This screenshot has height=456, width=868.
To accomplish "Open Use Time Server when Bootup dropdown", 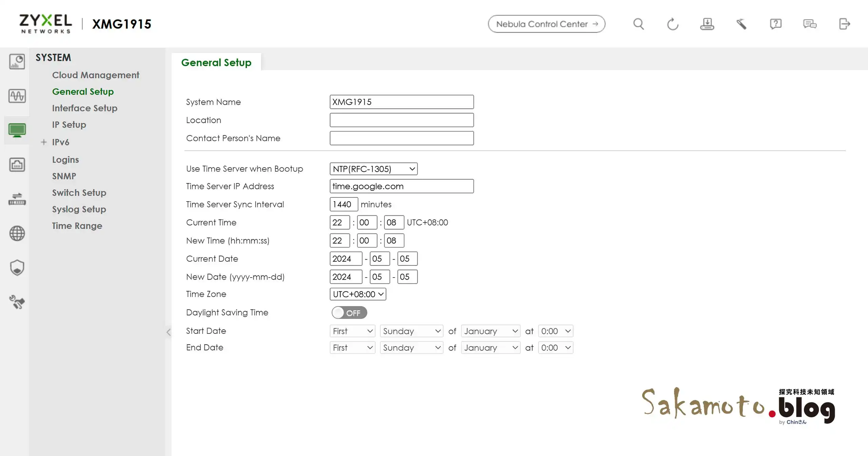I will [x=373, y=169].
